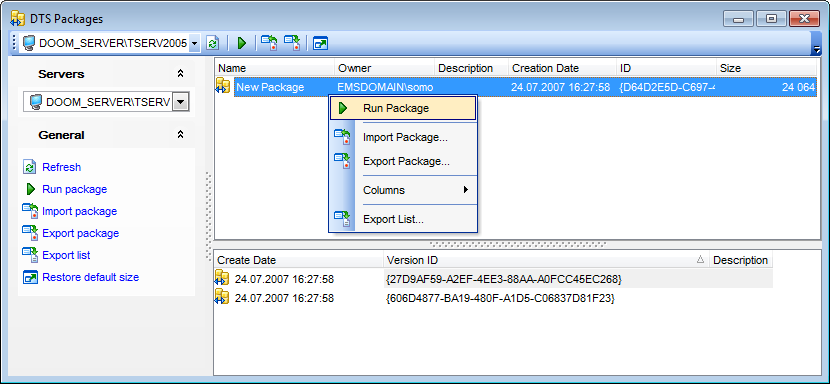Click DOOM_SERVER\TSERV text in Servers combo
The width and height of the screenshot is (830, 384).
108,102
